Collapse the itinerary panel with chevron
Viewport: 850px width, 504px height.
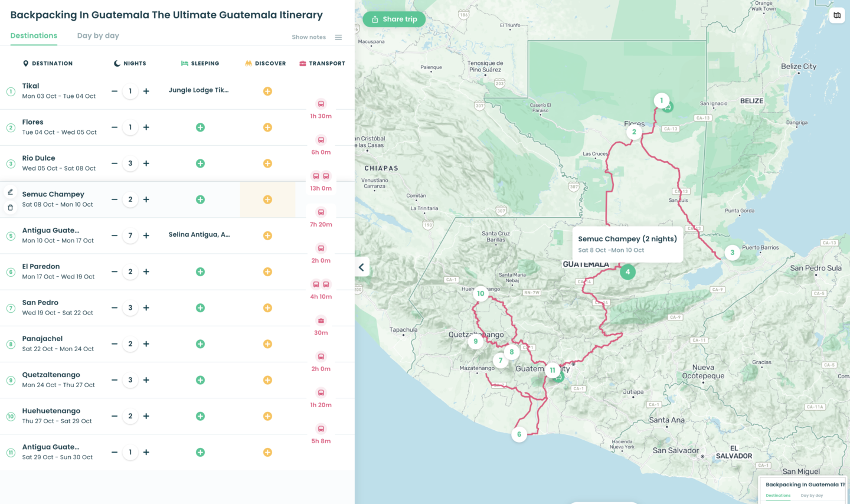[x=361, y=267]
